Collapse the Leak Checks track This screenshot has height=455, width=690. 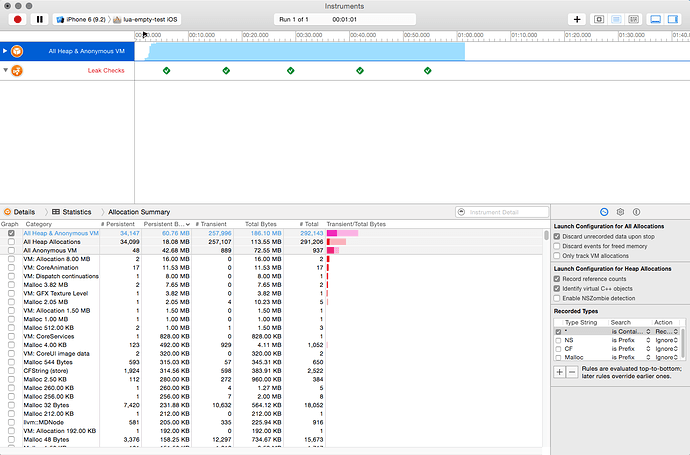5,70
